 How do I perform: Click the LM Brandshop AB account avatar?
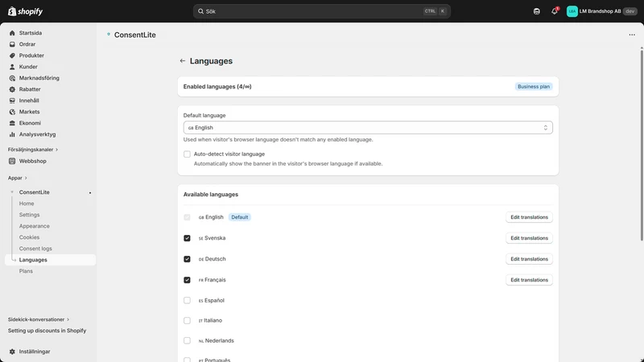pyautogui.click(x=572, y=11)
